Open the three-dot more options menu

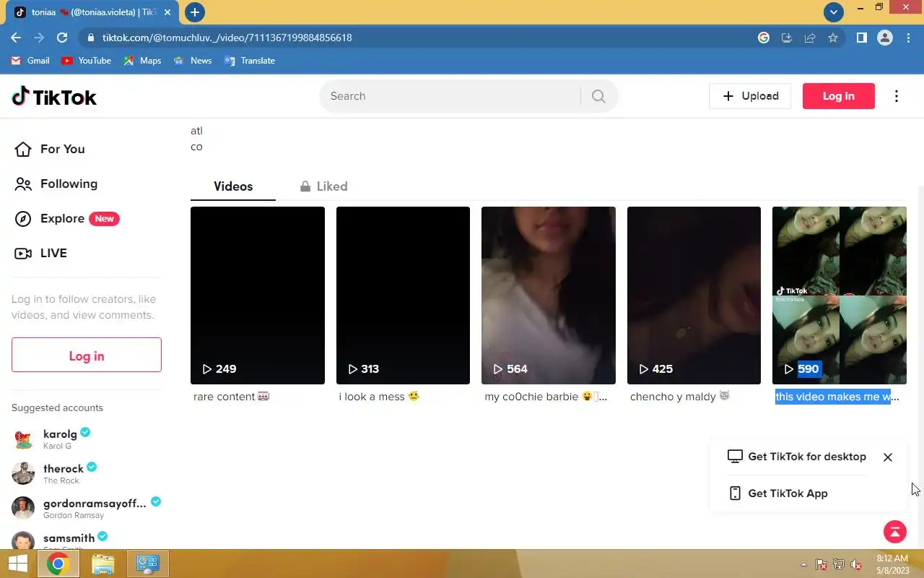(x=897, y=96)
